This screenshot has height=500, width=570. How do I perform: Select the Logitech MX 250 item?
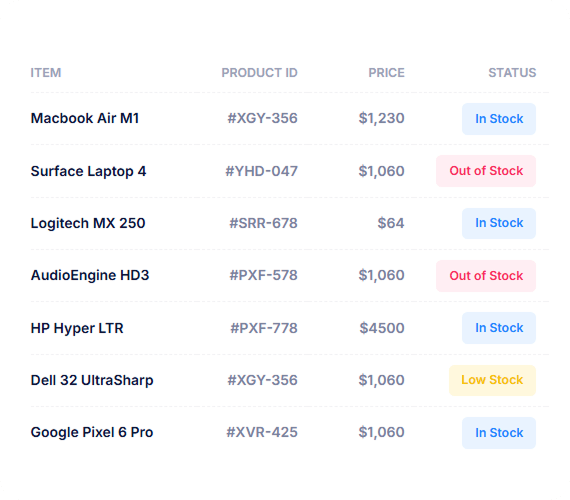(x=88, y=223)
